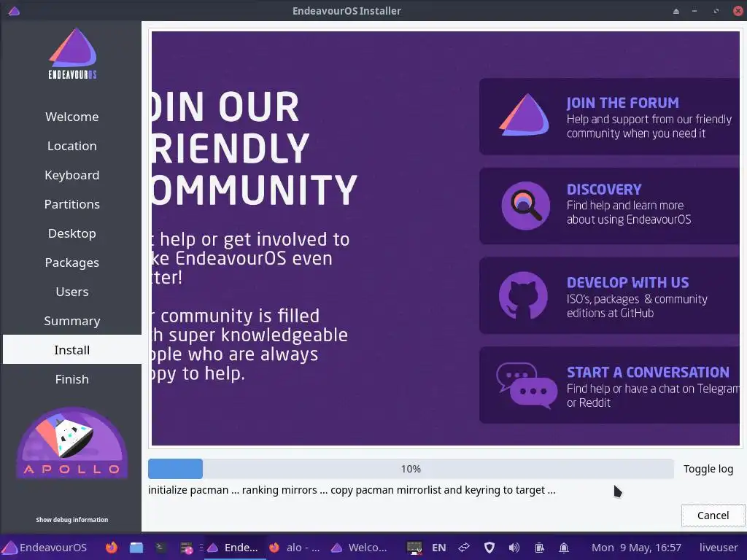Screen dimensions: 747x560
Task: Open the shield security tray icon
Action: tap(489, 548)
